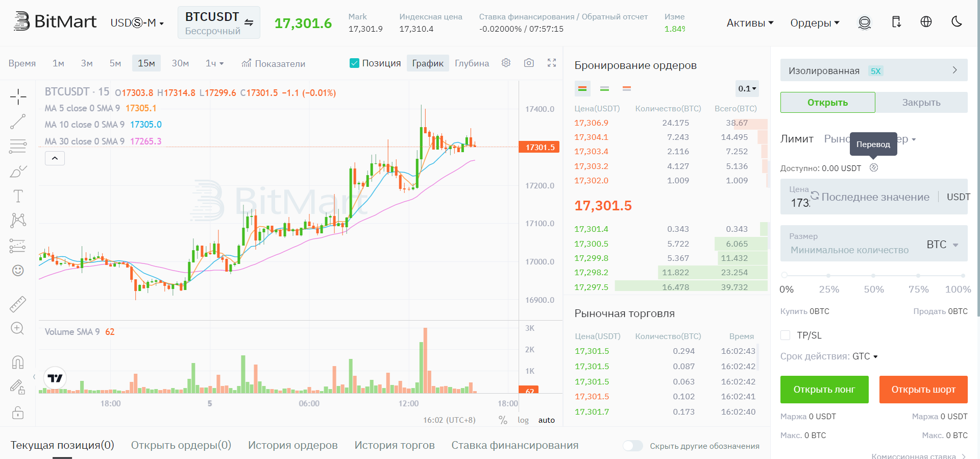
Task: Toggle lock all drawing tools
Action: (x=18, y=413)
